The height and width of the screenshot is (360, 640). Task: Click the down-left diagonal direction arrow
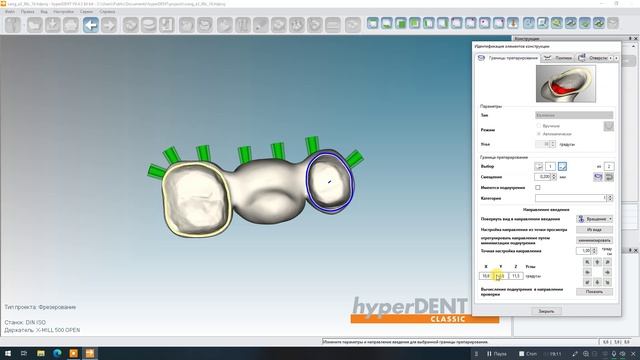[x=587, y=282]
